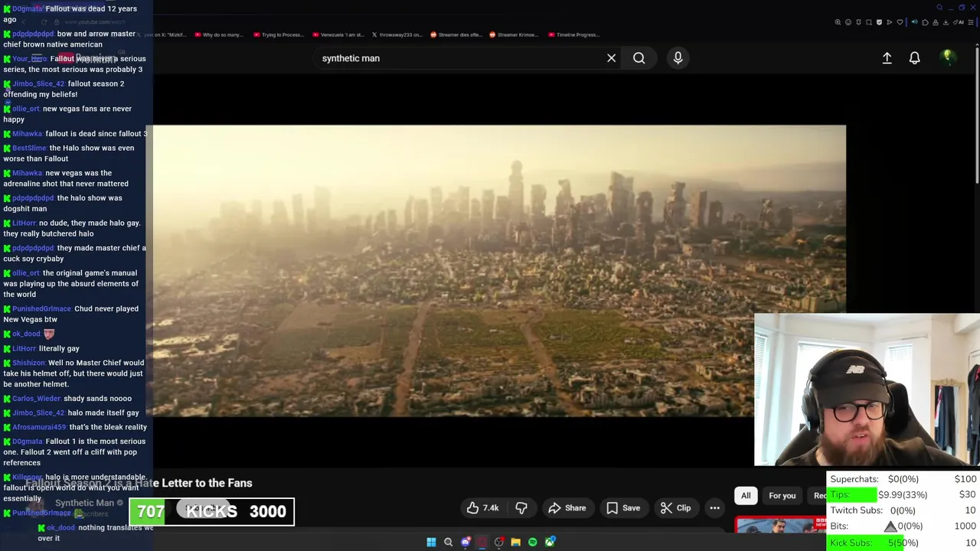Open the YouTube account avatar menu
Image resolution: width=980 pixels, height=551 pixels.
[947, 57]
